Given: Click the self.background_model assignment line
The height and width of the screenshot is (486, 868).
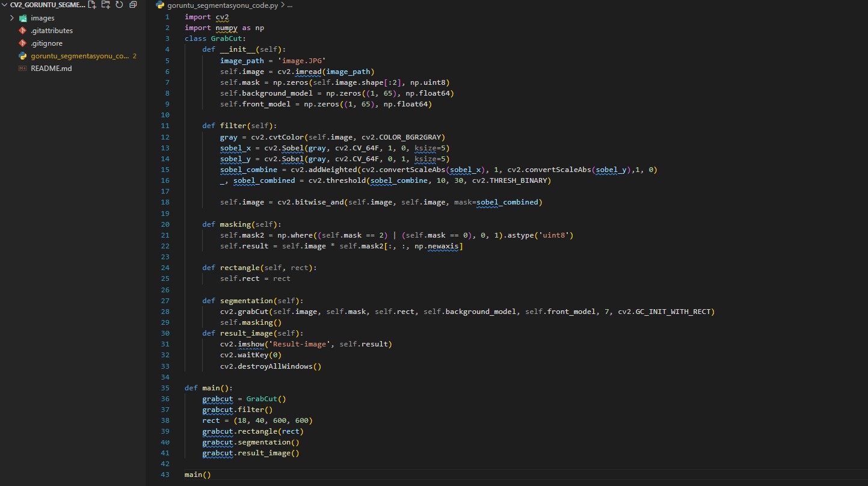Looking at the screenshot, I should coord(337,93).
